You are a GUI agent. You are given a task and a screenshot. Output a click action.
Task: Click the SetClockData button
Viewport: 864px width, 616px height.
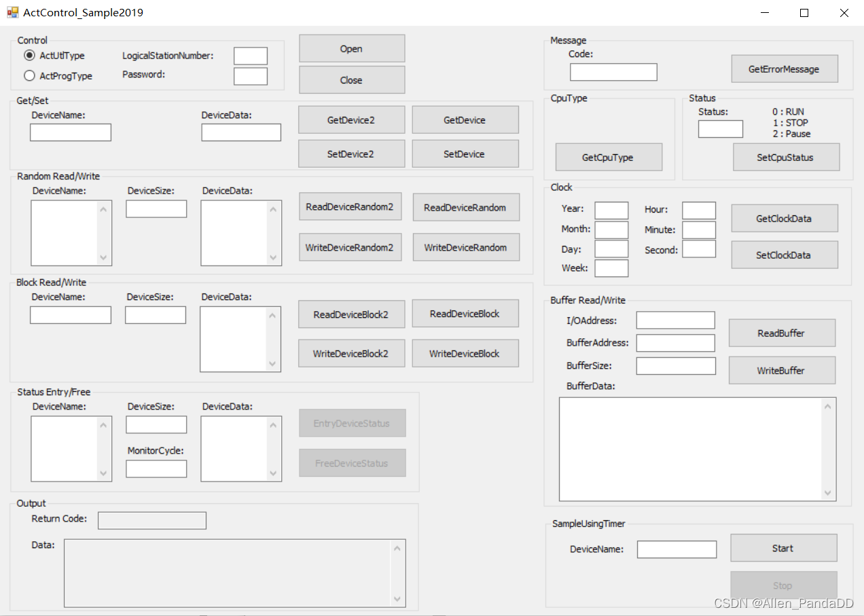pos(785,255)
